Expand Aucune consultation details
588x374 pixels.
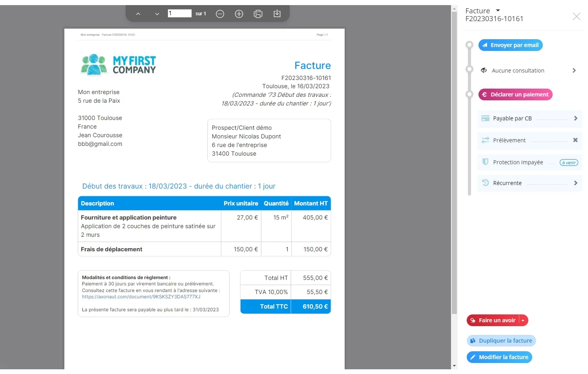tap(574, 71)
